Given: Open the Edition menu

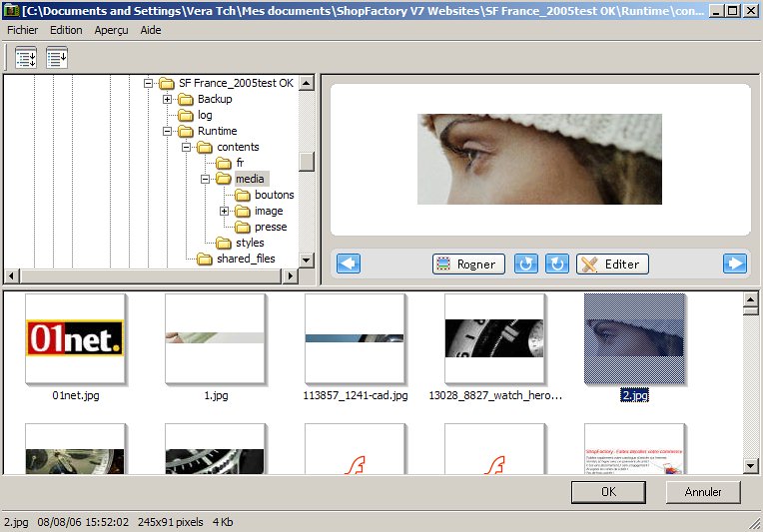Looking at the screenshot, I should pyautogui.click(x=66, y=30).
